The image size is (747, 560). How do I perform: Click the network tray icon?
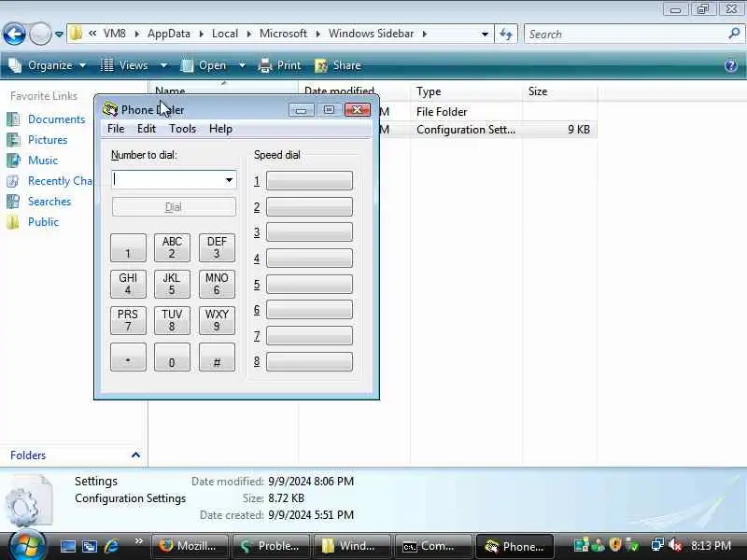pyautogui.click(x=657, y=545)
